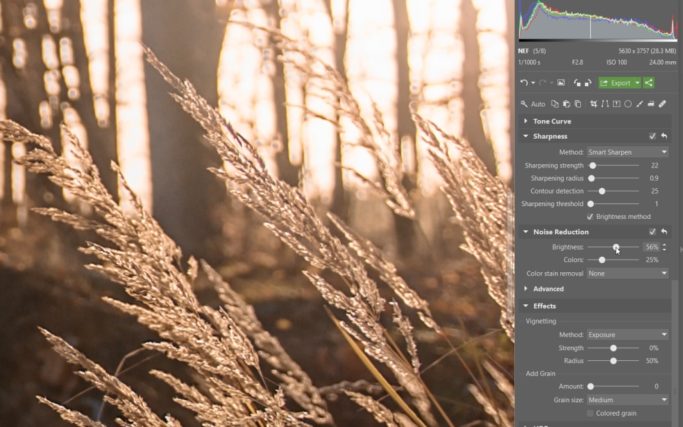This screenshot has width=683, height=427.
Task: Click the Redo arrow icon
Action: (x=543, y=83)
